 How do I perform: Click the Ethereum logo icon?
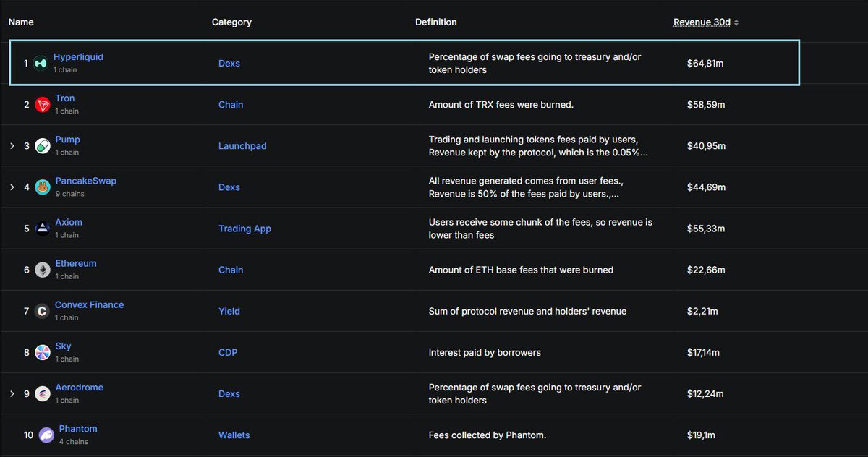(x=42, y=270)
